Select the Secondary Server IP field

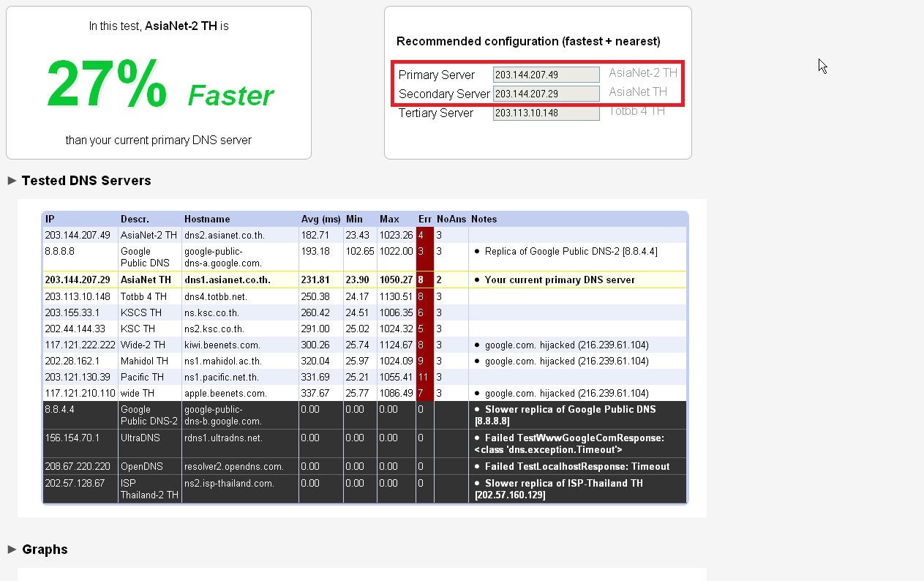tap(546, 94)
